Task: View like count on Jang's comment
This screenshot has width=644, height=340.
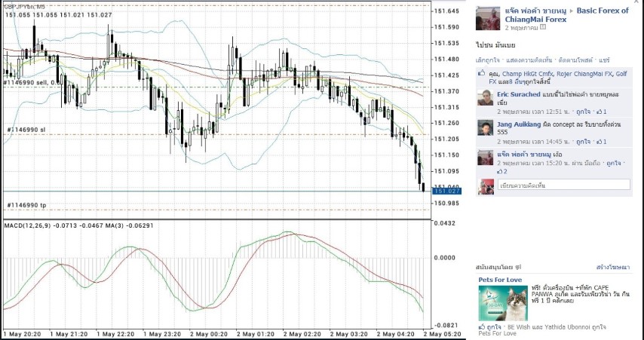Action: [602, 142]
